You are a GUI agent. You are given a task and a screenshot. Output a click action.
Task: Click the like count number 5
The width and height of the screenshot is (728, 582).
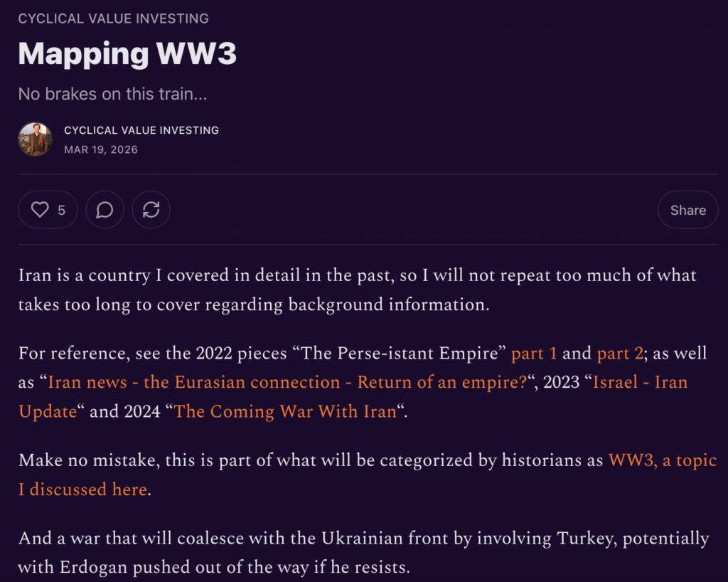(x=62, y=210)
